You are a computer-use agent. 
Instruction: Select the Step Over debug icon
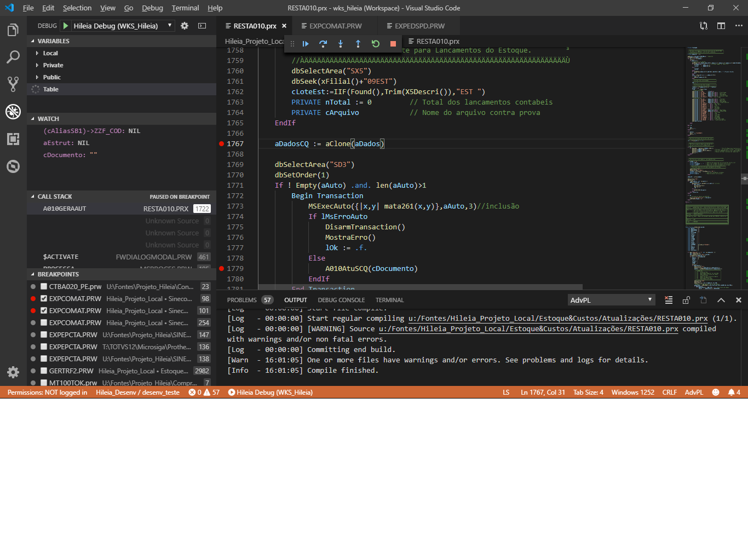(x=323, y=44)
